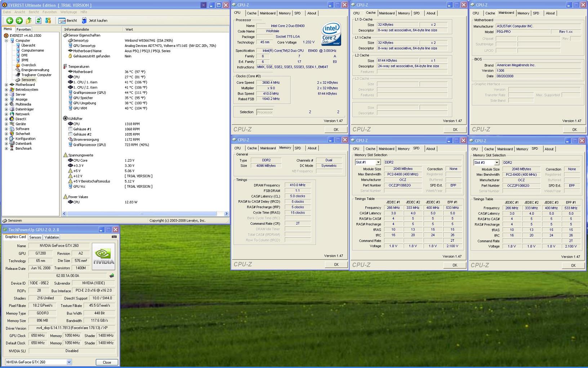The width and height of the screenshot is (588, 368).
Task: Click the EVEREST horizontal scrollbar right arrow
Action: point(226,214)
